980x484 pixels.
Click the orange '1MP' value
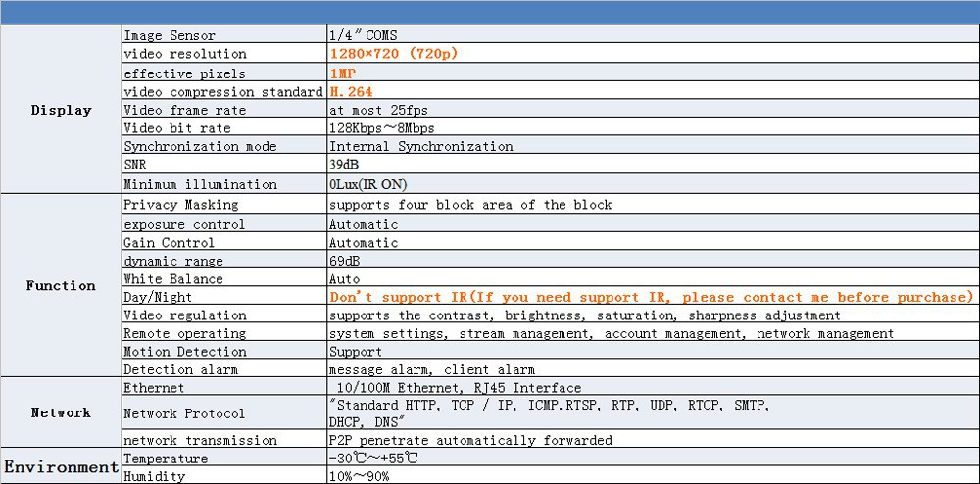[342, 73]
